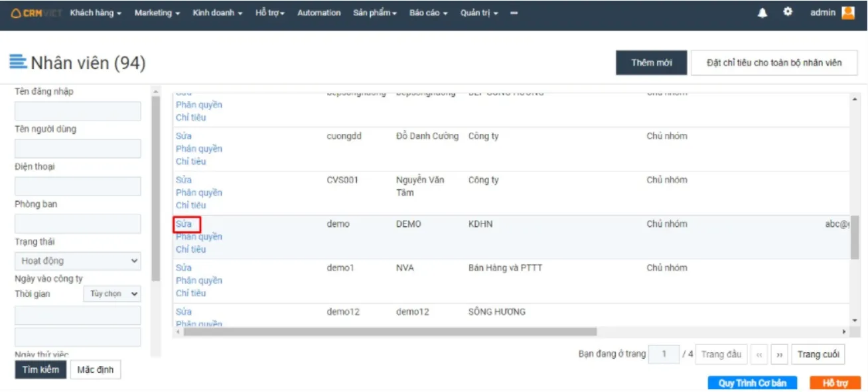The height and width of the screenshot is (392, 868).
Task: Open the Hỗ trợ menu in navbar
Action: (x=270, y=13)
